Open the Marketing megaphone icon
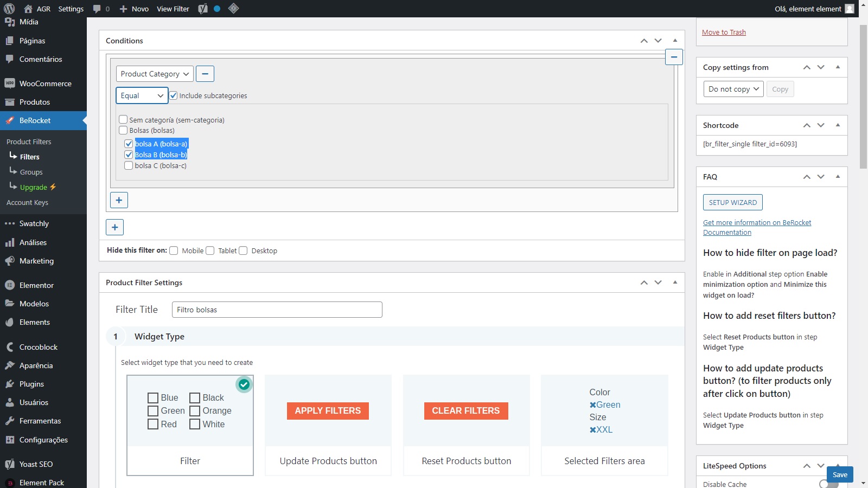 point(9,261)
